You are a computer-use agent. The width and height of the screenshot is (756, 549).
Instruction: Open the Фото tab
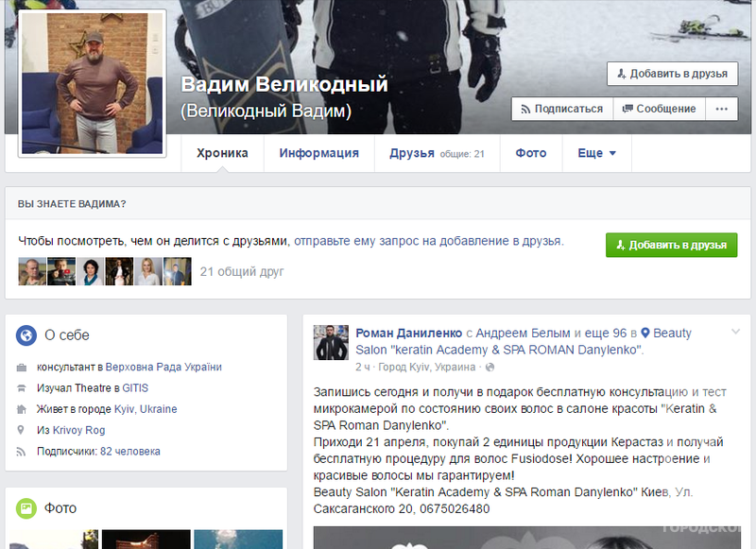coord(531,153)
